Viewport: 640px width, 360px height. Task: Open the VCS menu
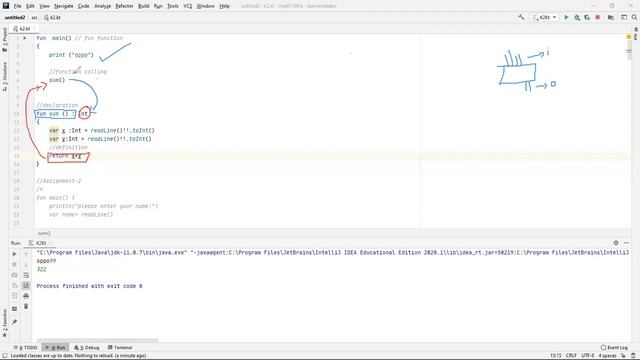click(188, 6)
